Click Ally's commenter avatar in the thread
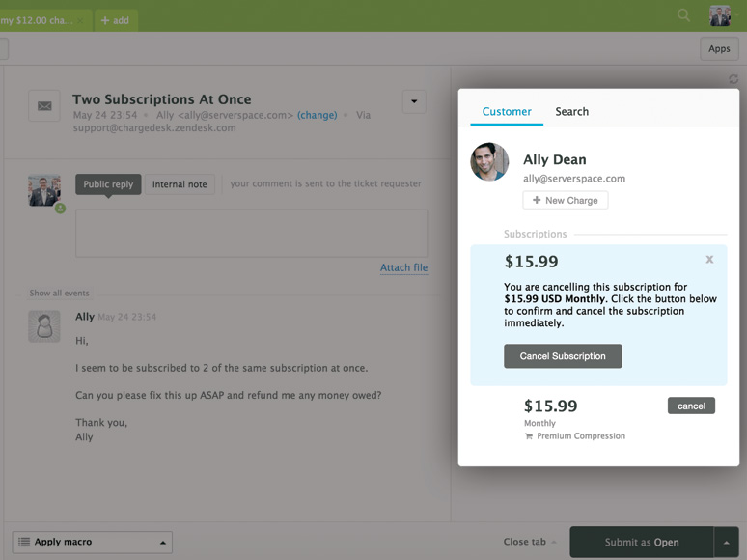747x560 pixels. click(x=44, y=326)
